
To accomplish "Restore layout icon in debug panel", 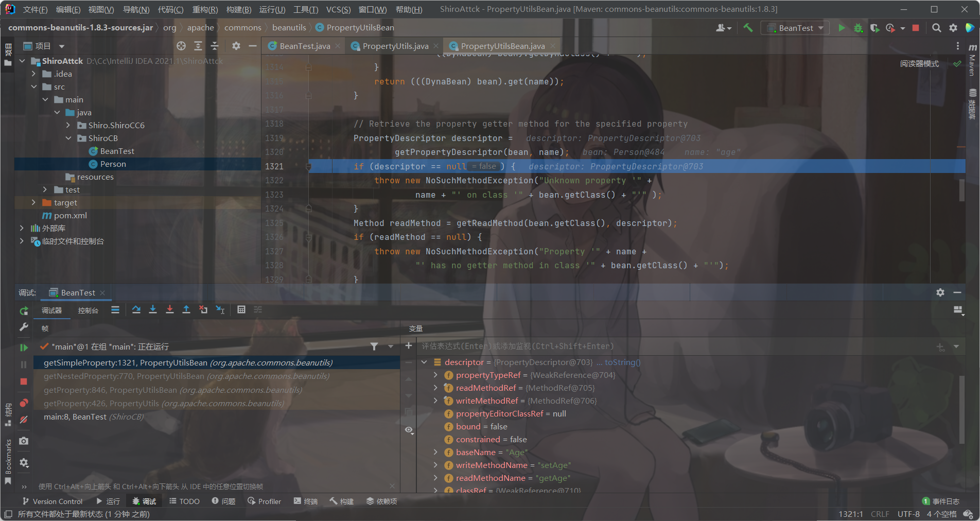I will (x=958, y=310).
